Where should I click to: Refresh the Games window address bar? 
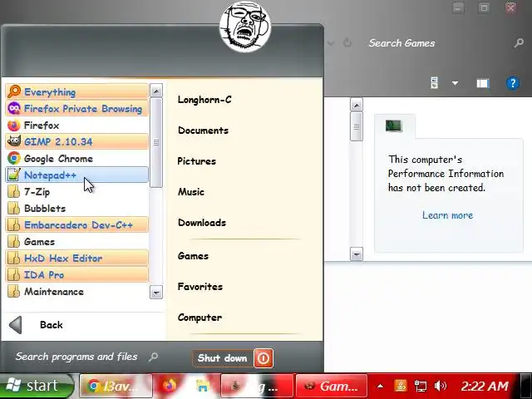point(347,43)
